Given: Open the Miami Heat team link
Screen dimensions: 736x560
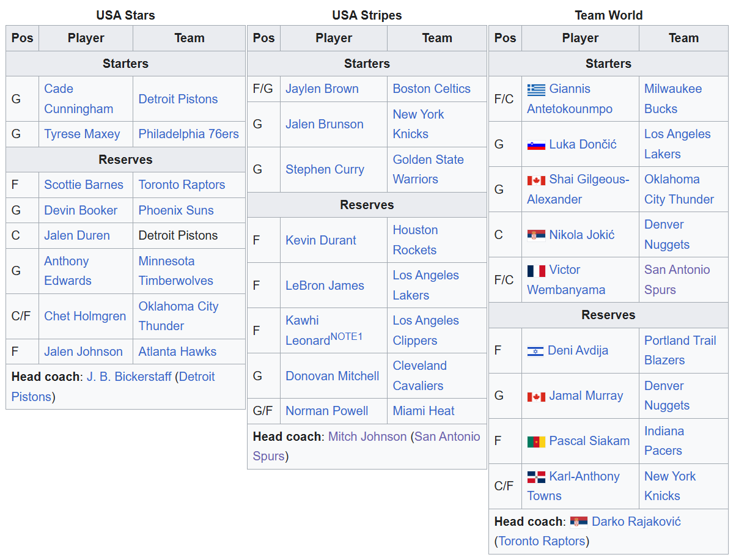Looking at the screenshot, I should 424,411.
